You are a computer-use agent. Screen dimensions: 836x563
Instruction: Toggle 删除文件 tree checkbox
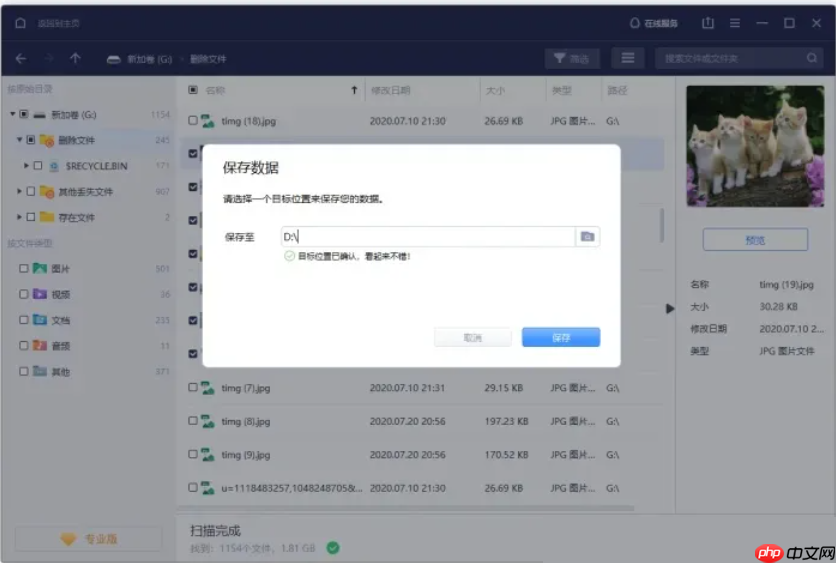(x=31, y=140)
